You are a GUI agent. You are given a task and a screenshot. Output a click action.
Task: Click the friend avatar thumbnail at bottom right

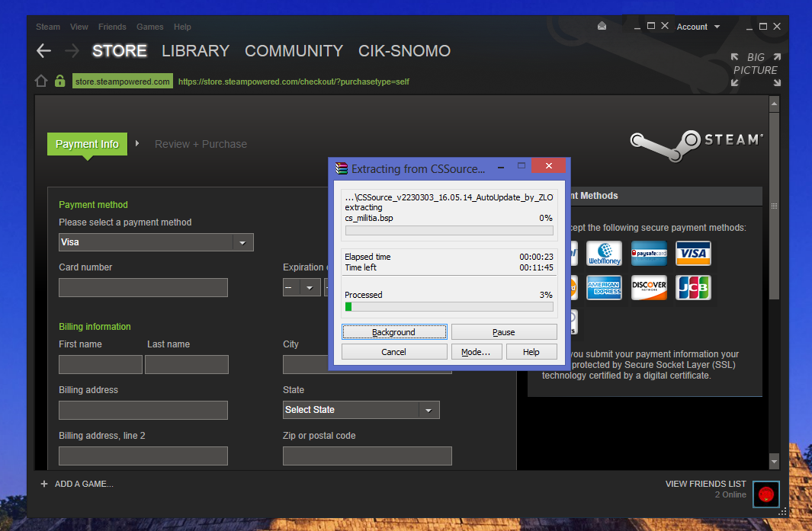[x=766, y=494]
